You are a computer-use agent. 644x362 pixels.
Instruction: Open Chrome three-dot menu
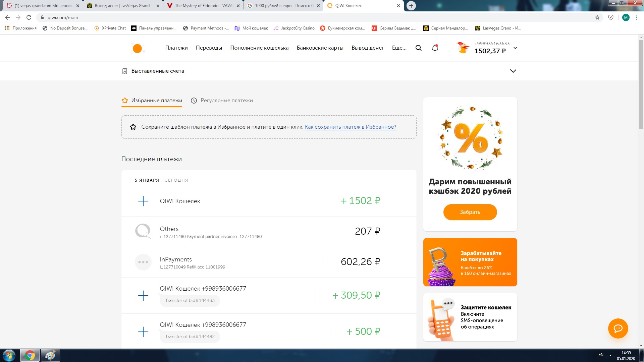pos(637,17)
